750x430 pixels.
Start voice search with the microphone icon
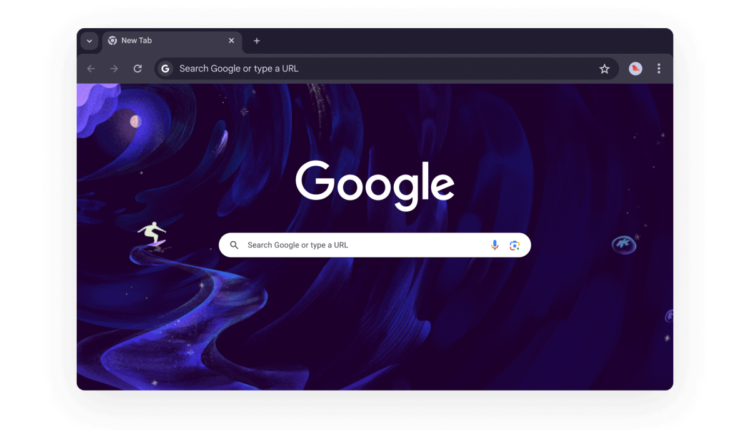coord(494,245)
